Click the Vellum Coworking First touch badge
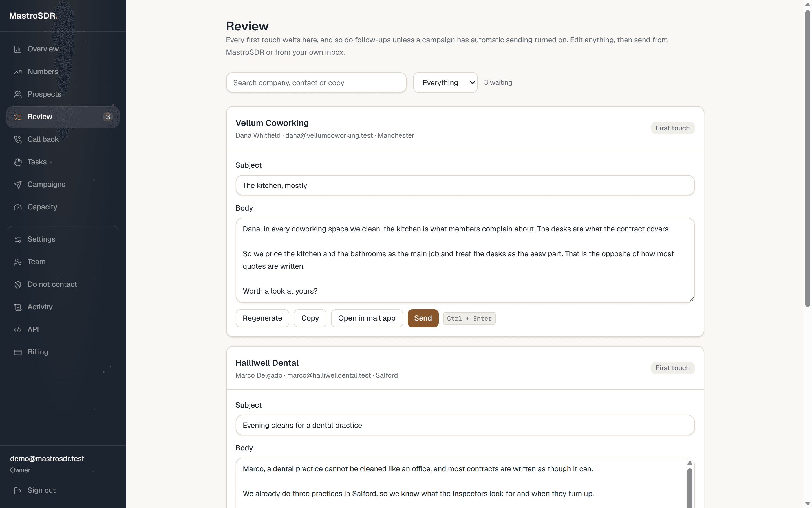Image resolution: width=812 pixels, height=508 pixels. [672, 128]
